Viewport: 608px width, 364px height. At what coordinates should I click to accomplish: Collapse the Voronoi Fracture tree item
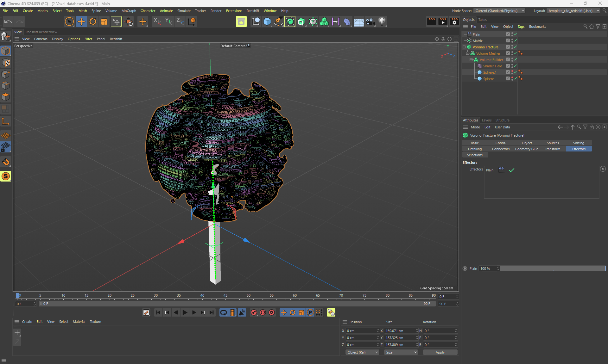(x=464, y=47)
